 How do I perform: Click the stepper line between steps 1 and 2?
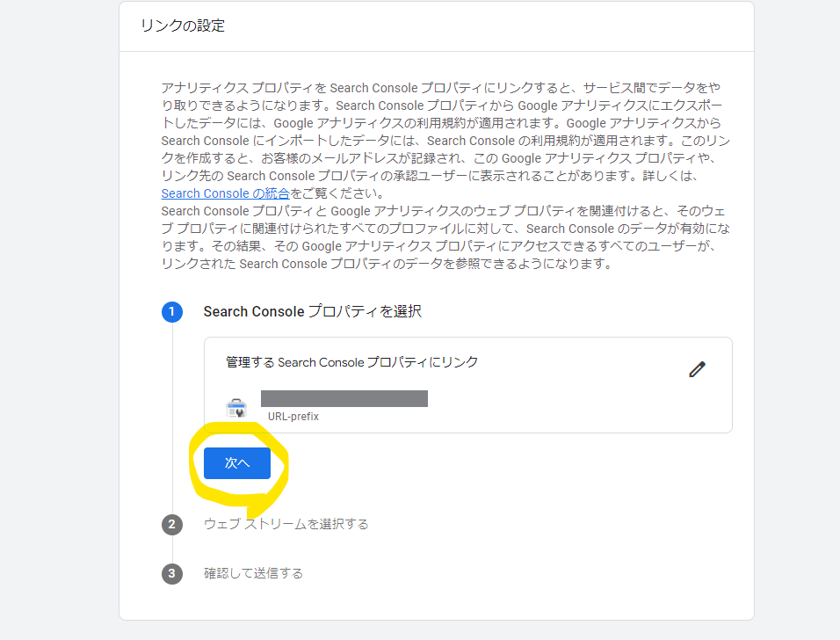172,418
